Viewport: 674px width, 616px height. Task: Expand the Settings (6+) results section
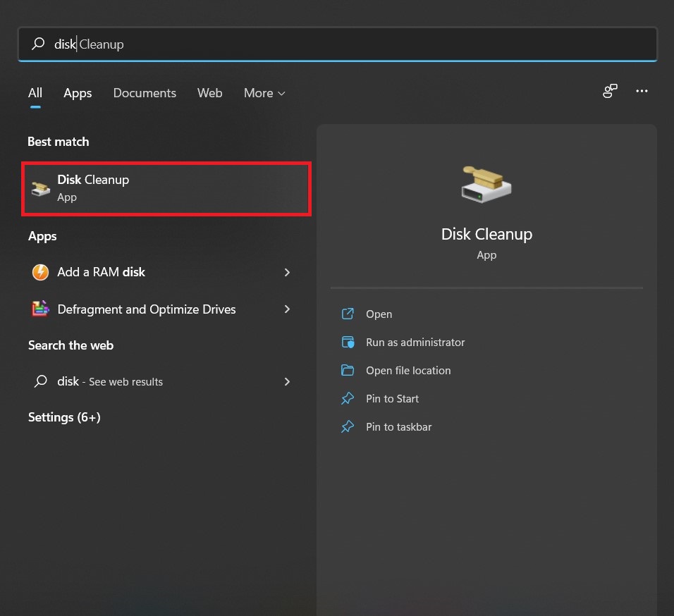tap(64, 417)
